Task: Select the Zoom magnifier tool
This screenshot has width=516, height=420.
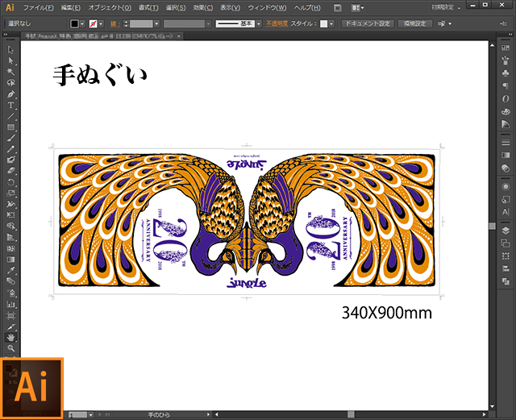Action: pos(10,348)
